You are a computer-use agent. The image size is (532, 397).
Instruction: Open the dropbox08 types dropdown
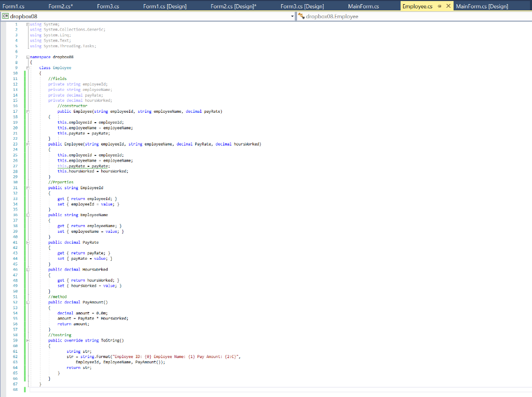[x=292, y=16]
